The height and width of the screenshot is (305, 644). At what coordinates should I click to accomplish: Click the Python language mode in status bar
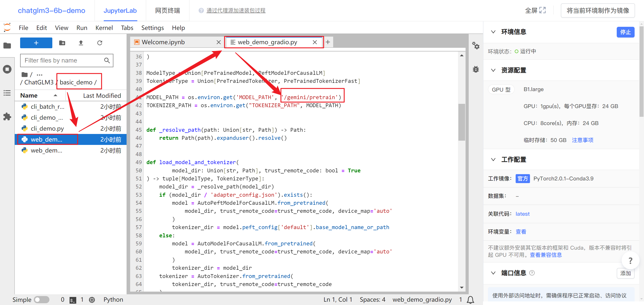tap(113, 299)
